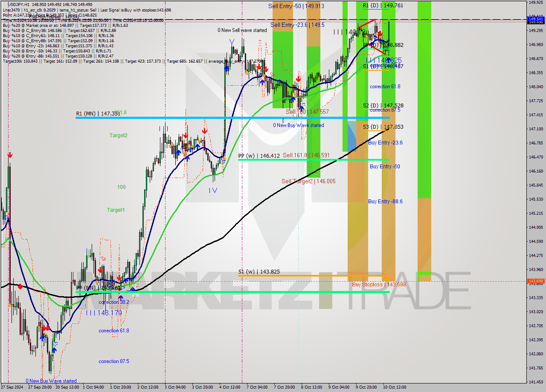
Task: Click the '9 Oct 20:00' time axis label
Action: [x=366, y=387]
